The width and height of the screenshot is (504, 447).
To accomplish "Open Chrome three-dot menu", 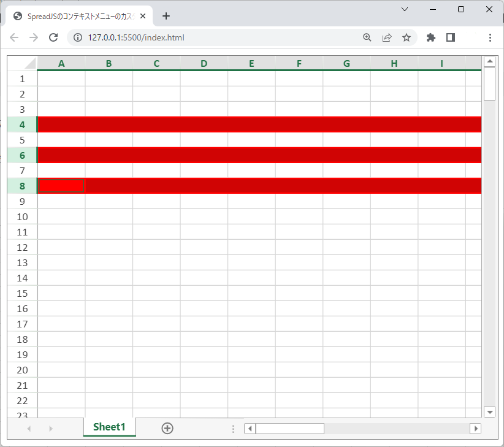I will (x=490, y=37).
